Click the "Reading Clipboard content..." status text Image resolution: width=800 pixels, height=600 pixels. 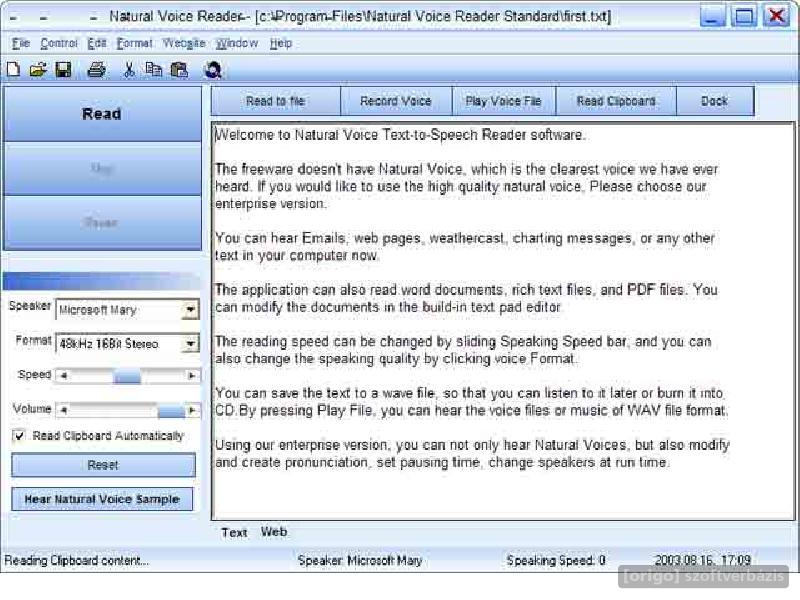(x=77, y=560)
